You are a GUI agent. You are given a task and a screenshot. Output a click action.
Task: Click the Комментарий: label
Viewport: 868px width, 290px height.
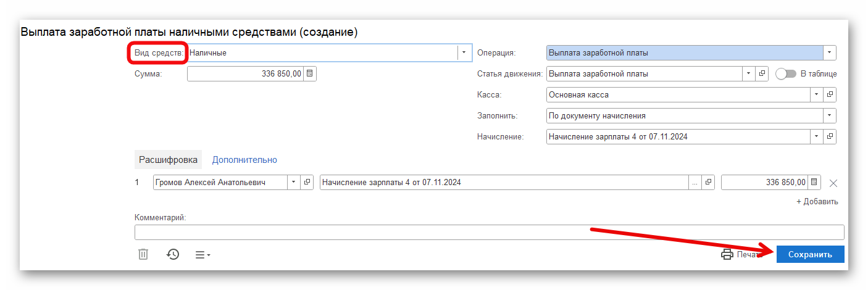coord(160,217)
